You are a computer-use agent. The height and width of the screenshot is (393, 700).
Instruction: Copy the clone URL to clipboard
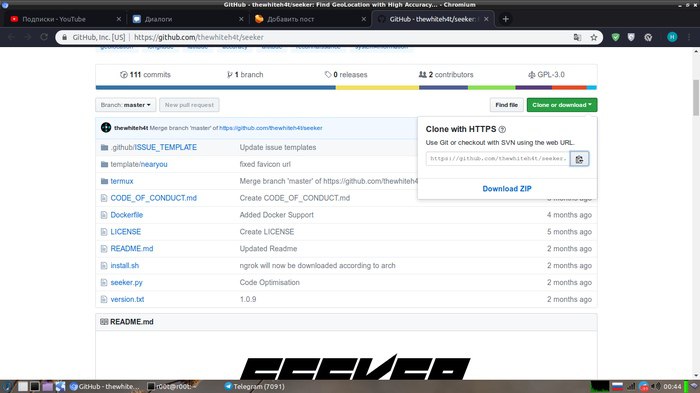click(579, 159)
